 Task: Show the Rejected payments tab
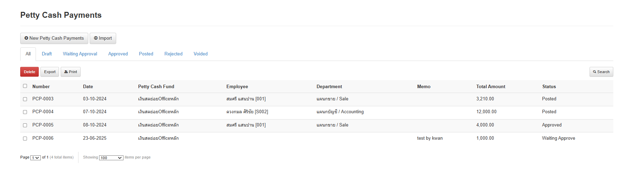tap(173, 54)
